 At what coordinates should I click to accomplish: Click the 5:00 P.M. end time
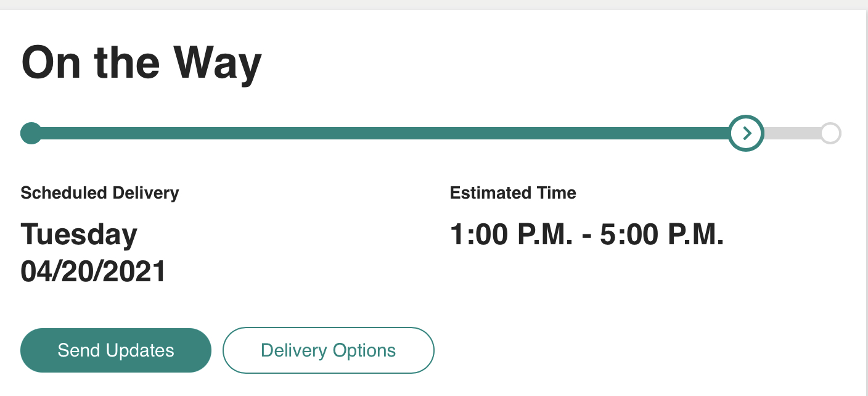click(x=662, y=235)
